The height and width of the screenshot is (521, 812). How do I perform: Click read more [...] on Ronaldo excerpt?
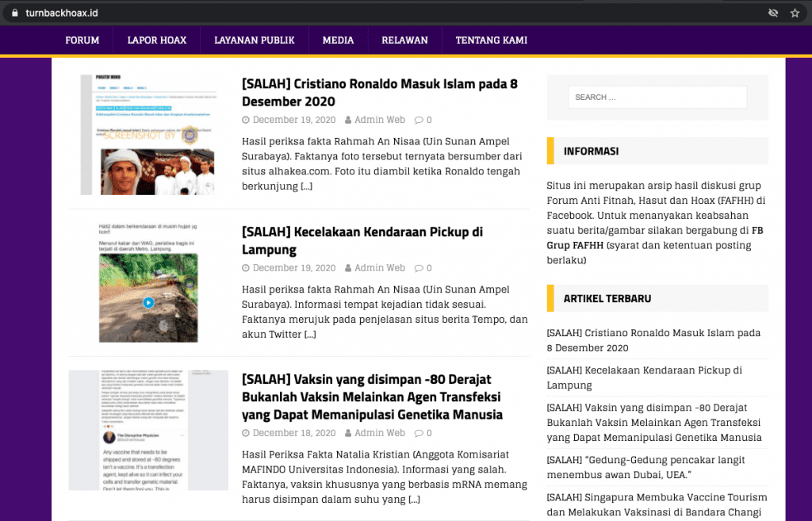click(x=307, y=186)
